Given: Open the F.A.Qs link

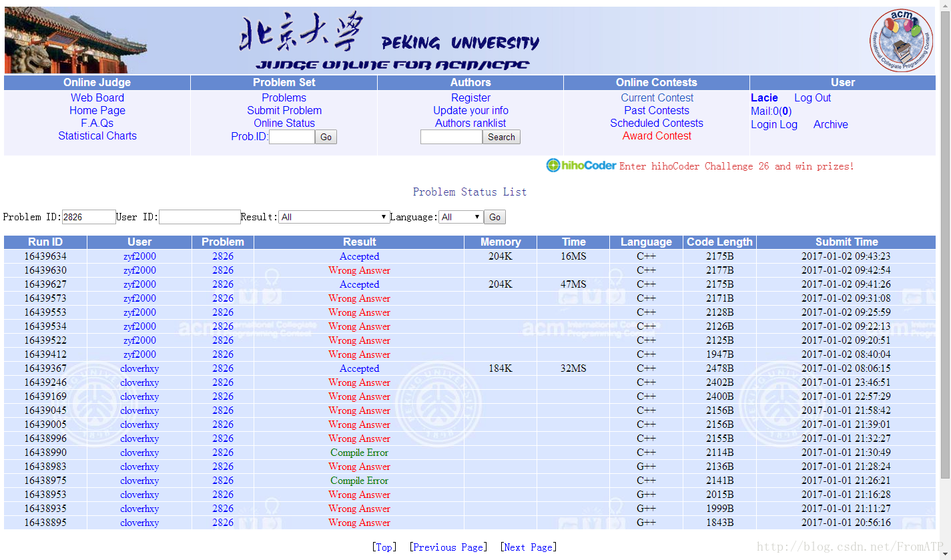Looking at the screenshot, I should tap(97, 123).
